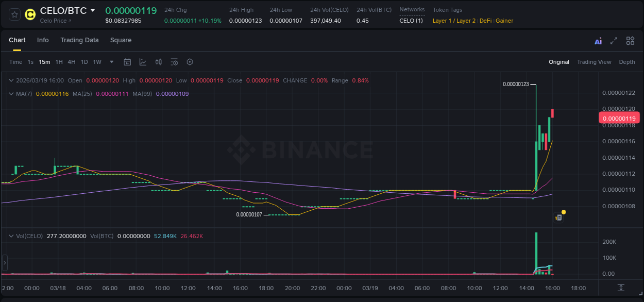Expand the chart to fullscreen
This screenshot has width=644, height=302.
(x=614, y=40)
